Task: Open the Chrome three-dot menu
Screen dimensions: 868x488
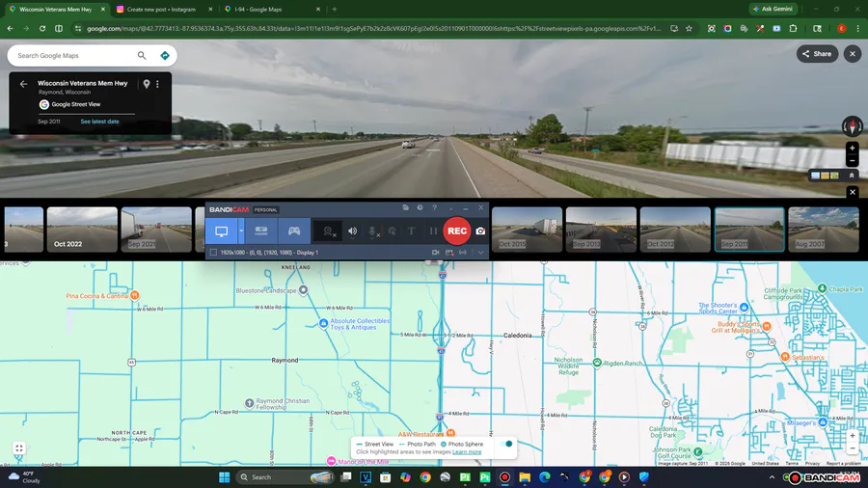Action: click(x=858, y=28)
